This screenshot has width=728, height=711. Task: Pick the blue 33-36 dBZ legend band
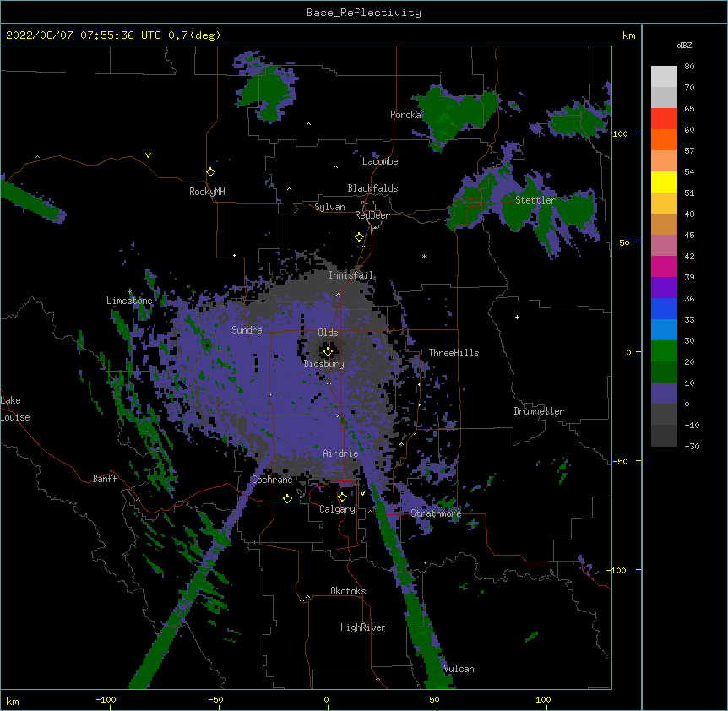pos(664,308)
